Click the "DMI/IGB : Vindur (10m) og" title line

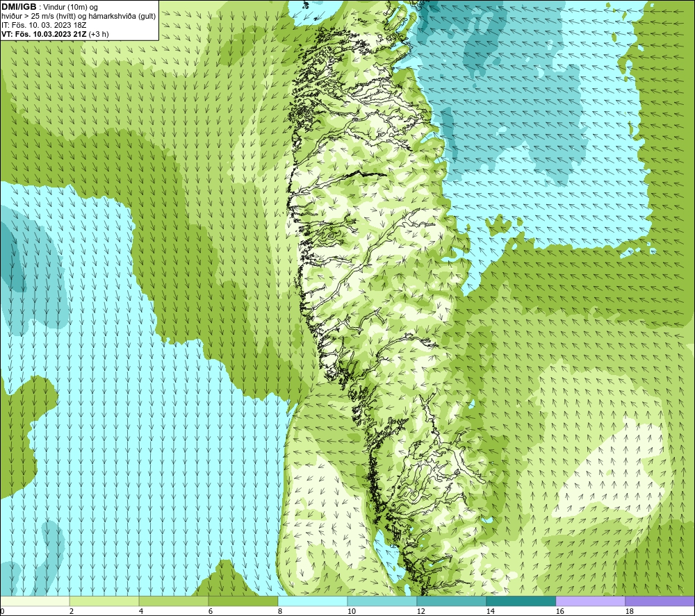[x=49, y=7]
